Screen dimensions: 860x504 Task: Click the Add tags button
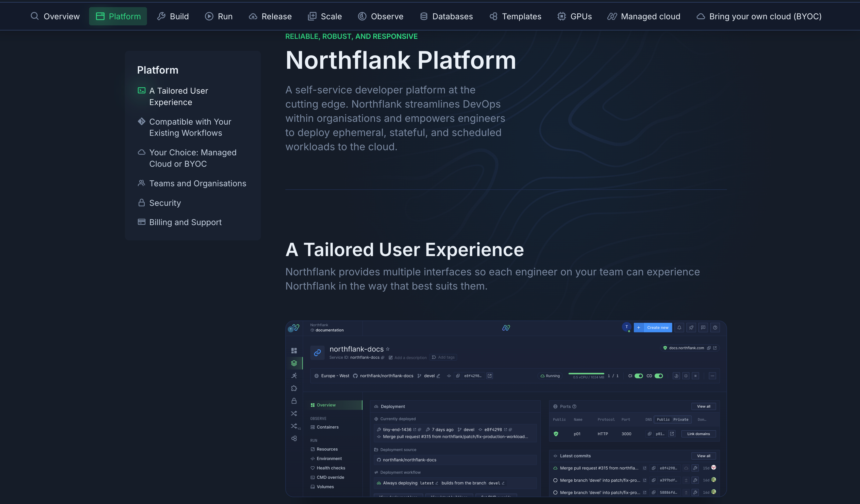click(x=443, y=357)
